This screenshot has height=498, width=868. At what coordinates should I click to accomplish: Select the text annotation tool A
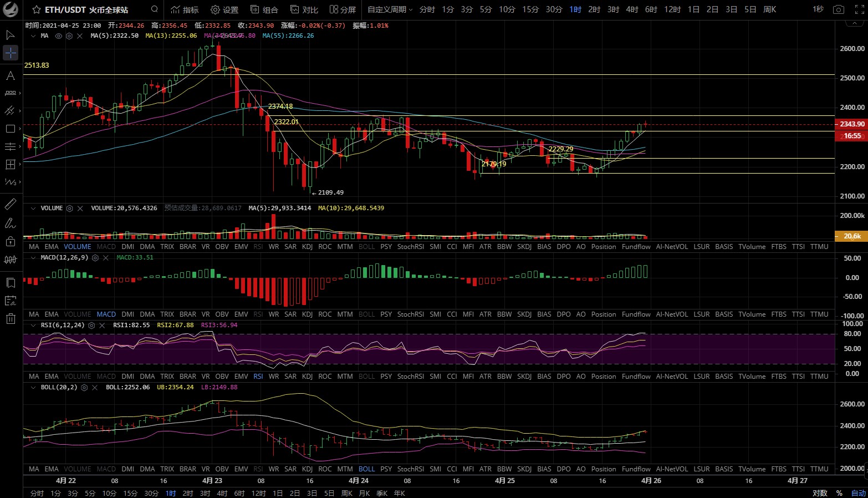[10, 75]
